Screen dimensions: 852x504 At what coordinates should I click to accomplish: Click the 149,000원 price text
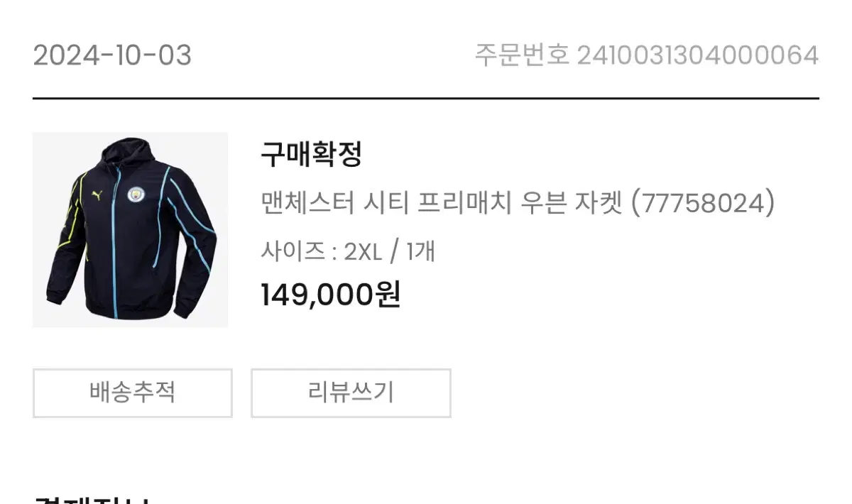click(x=331, y=295)
